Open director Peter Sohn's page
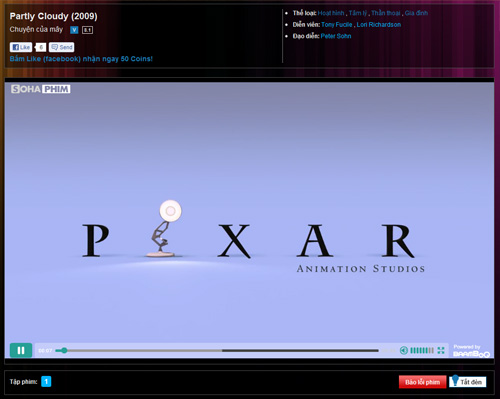Screen dimensions: 500x399 point(336,36)
